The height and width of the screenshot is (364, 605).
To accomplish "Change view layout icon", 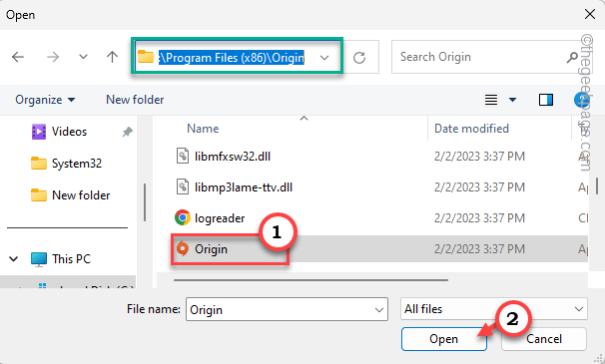I will pyautogui.click(x=491, y=100).
